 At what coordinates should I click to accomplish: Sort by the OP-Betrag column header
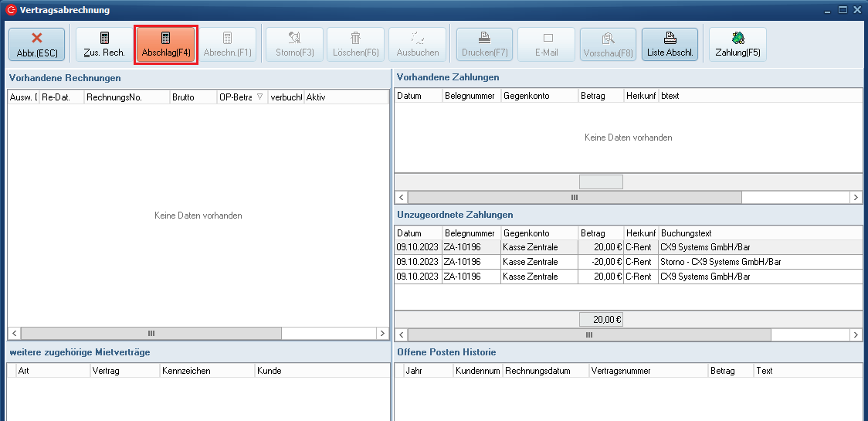[x=238, y=97]
